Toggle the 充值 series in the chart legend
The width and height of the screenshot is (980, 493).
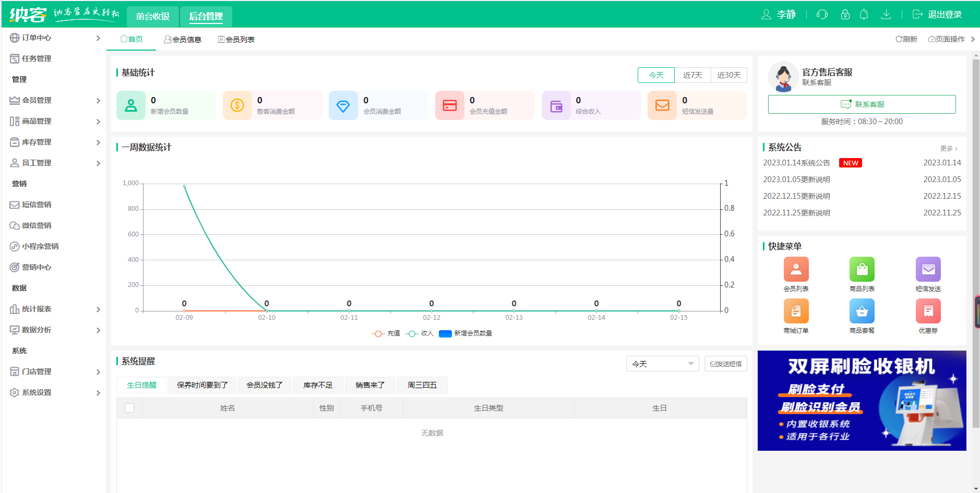385,333
